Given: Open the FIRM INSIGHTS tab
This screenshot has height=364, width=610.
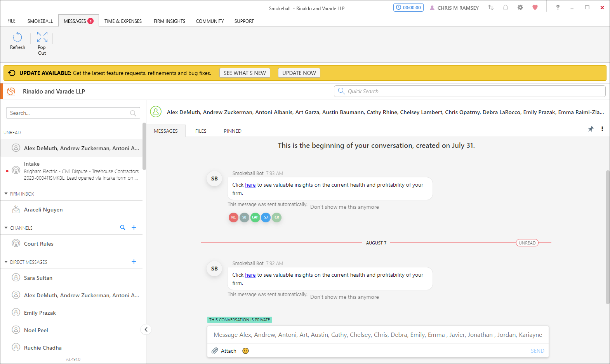Looking at the screenshot, I should (x=169, y=21).
